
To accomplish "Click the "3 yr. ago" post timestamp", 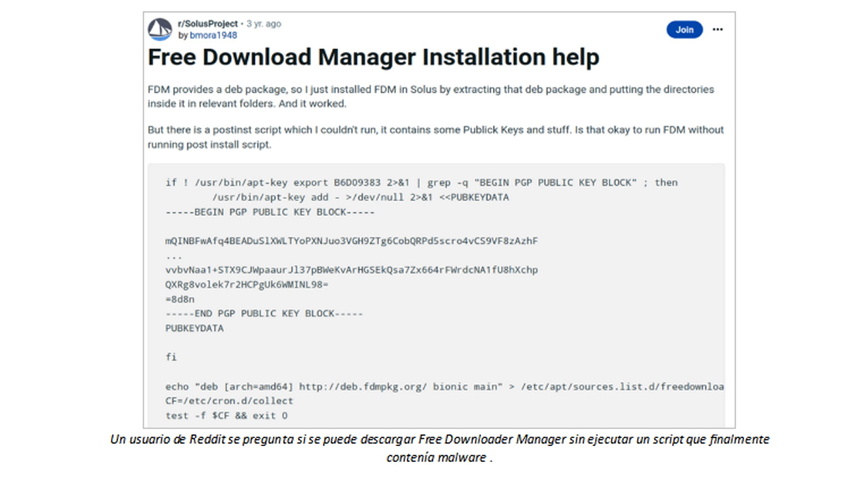I will (x=263, y=24).
